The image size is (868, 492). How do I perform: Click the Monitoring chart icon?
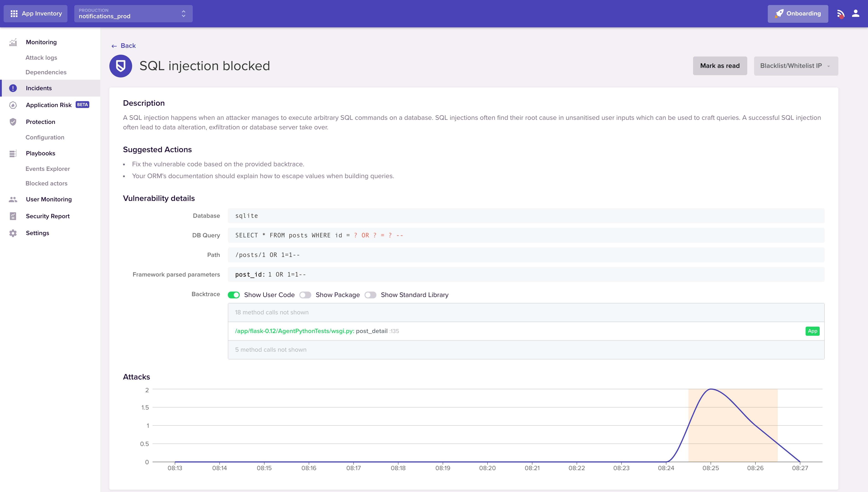tap(13, 42)
